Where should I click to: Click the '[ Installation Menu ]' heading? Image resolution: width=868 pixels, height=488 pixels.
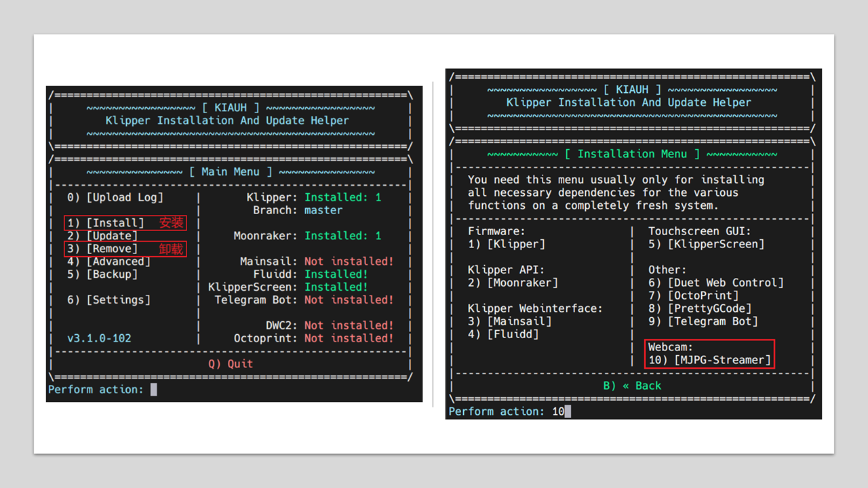click(632, 154)
